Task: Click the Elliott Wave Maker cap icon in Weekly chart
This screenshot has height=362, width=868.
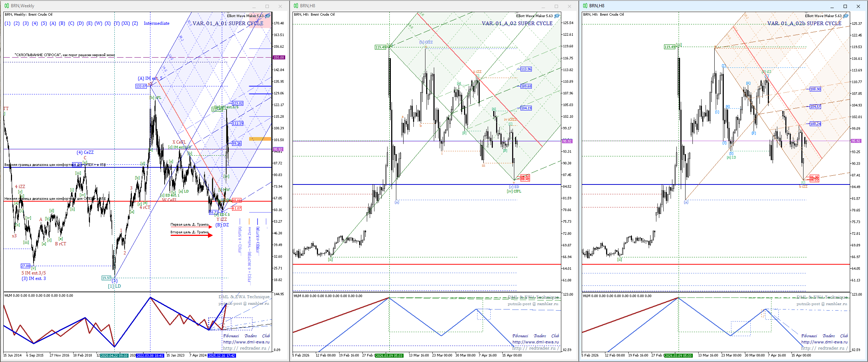Action: (x=268, y=16)
